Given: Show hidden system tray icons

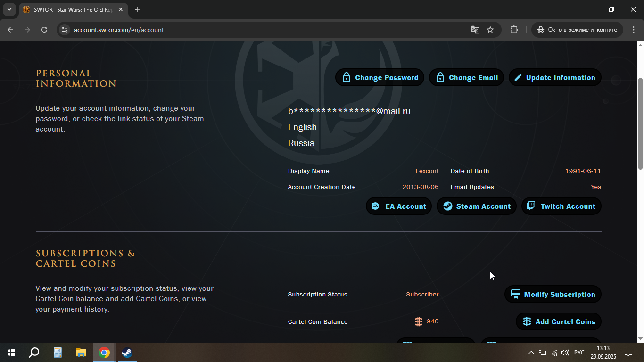Looking at the screenshot, I should (x=531, y=353).
